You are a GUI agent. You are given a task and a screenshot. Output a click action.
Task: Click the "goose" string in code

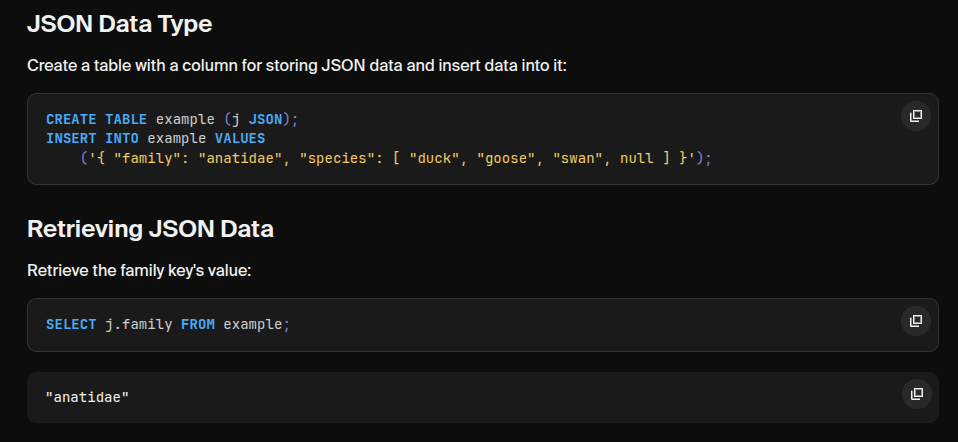[504, 158]
